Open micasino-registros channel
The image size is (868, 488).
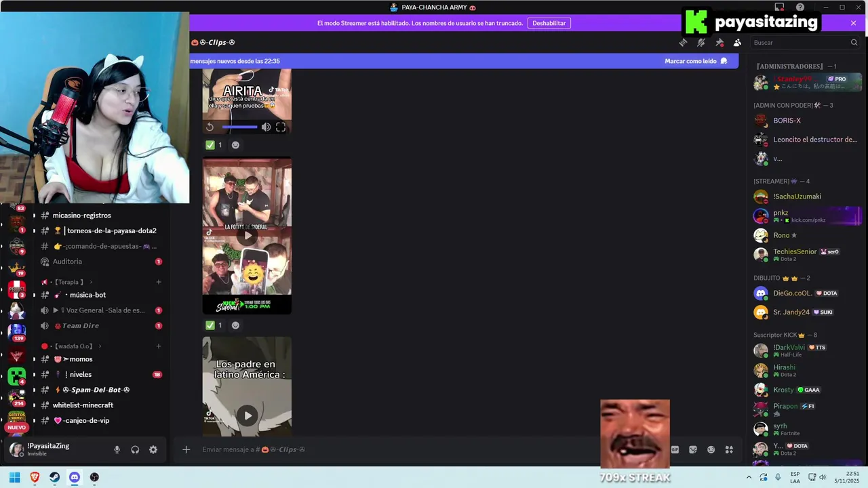click(x=100, y=216)
